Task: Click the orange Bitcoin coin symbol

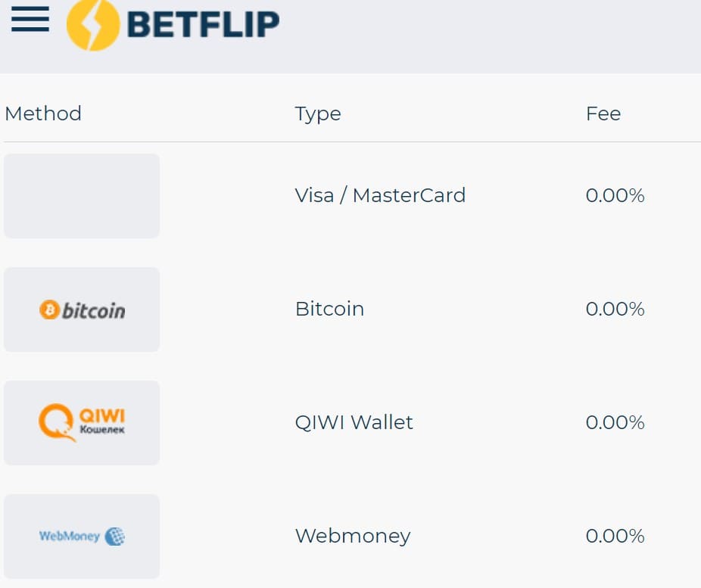Action: coord(49,310)
